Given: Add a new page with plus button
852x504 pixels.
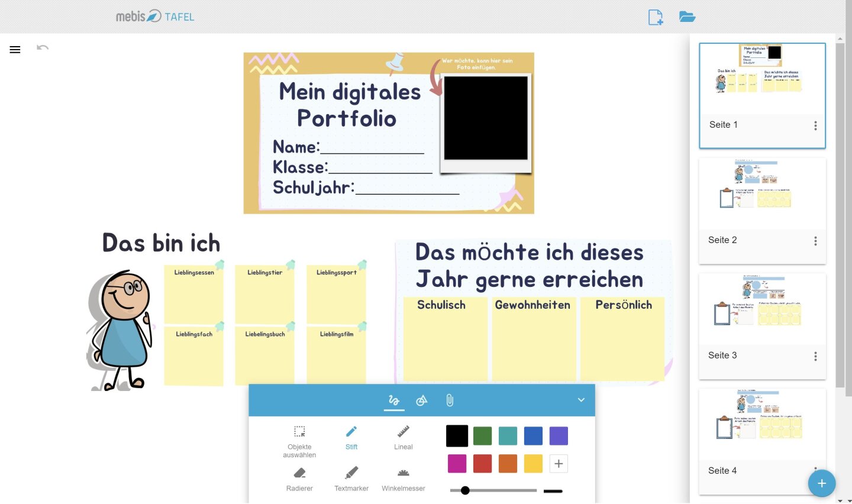Looking at the screenshot, I should tap(822, 483).
